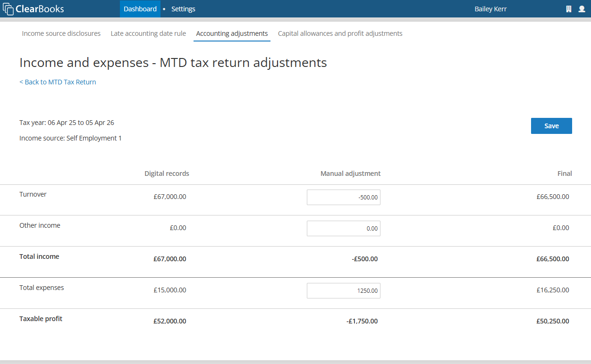This screenshot has width=591, height=364.
Task: Open the user profile icon
Action: pos(582,9)
